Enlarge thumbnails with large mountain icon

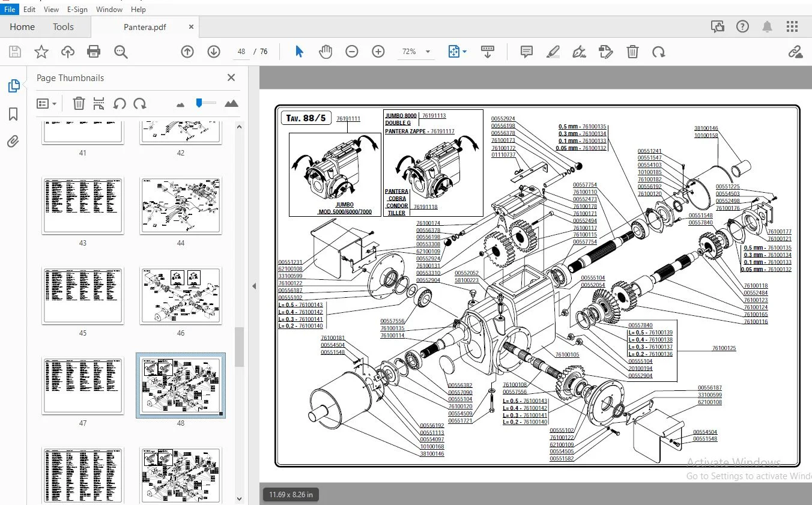pyautogui.click(x=231, y=104)
